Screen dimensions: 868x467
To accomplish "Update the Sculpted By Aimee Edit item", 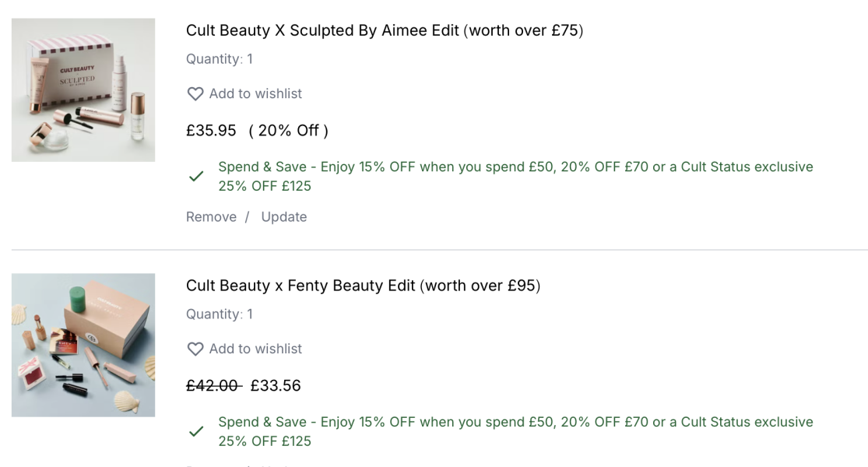I will click(284, 216).
